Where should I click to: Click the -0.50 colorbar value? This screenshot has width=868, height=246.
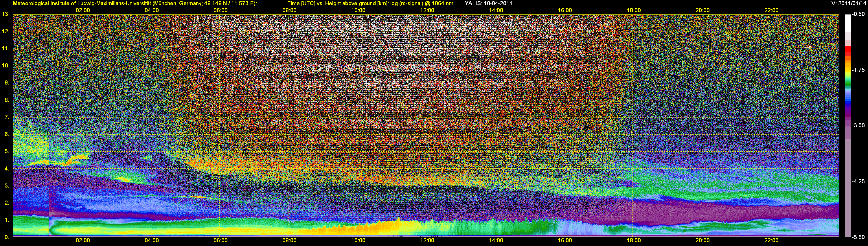pos(858,14)
